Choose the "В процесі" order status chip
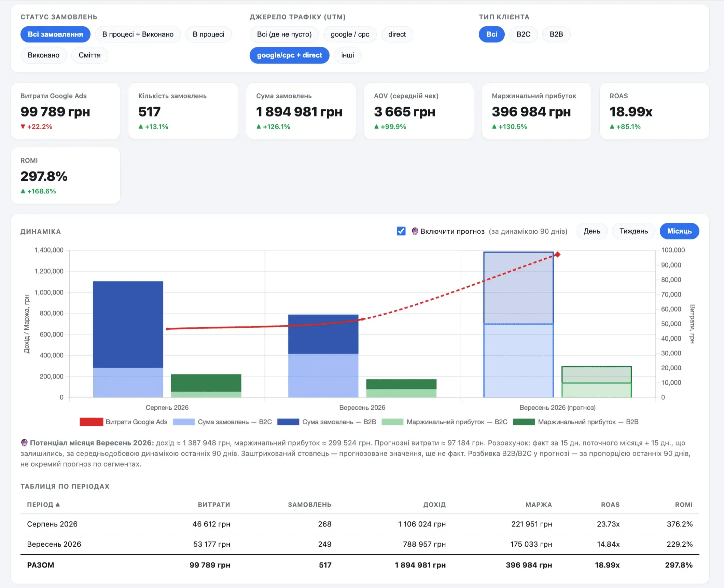724x588 pixels. [209, 34]
